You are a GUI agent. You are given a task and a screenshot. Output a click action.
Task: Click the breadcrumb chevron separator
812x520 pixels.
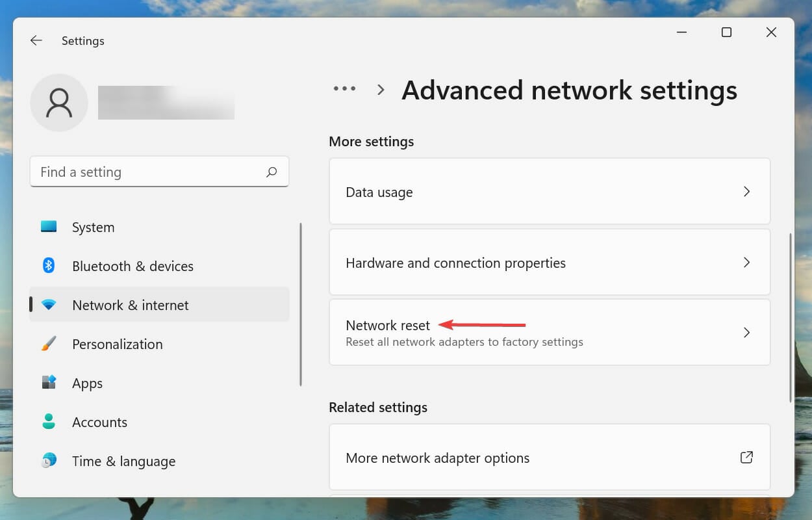tap(381, 90)
